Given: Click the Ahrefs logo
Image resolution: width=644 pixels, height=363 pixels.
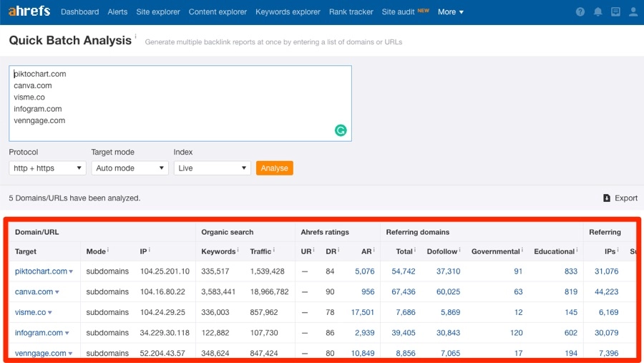Looking at the screenshot, I should click(29, 11).
